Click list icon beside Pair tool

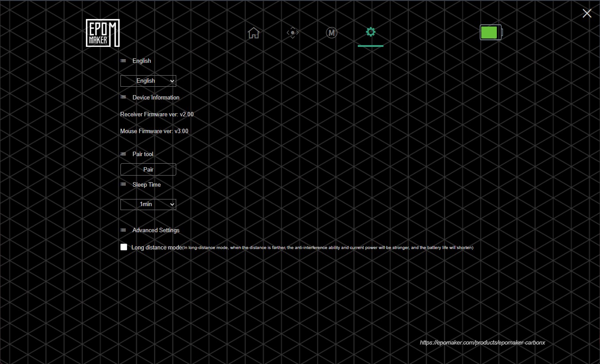coord(123,154)
